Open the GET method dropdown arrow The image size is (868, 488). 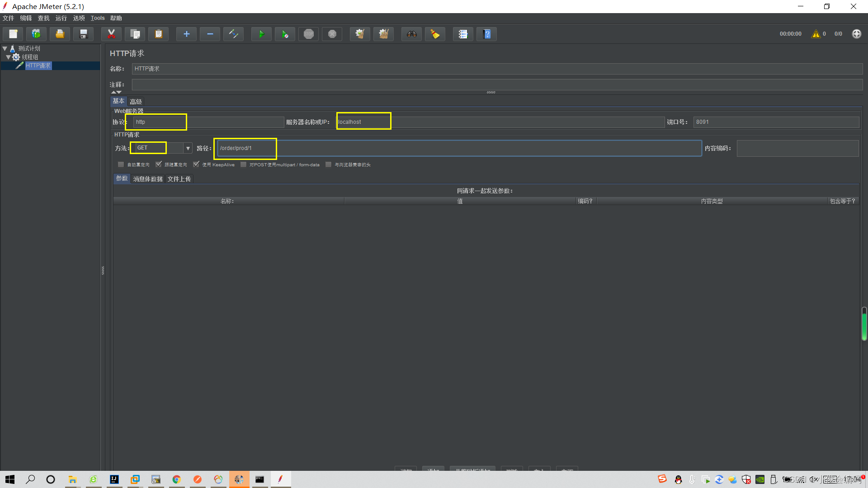pyautogui.click(x=188, y=148)
